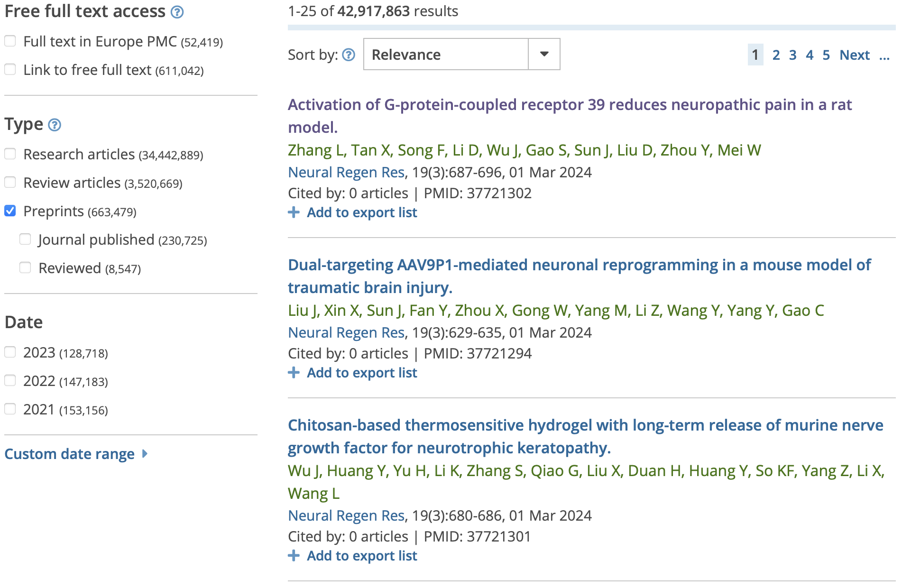Click plus icon under Chitosan-based hydrogel article
Screen dimensions: 902x588
[294, 556]
